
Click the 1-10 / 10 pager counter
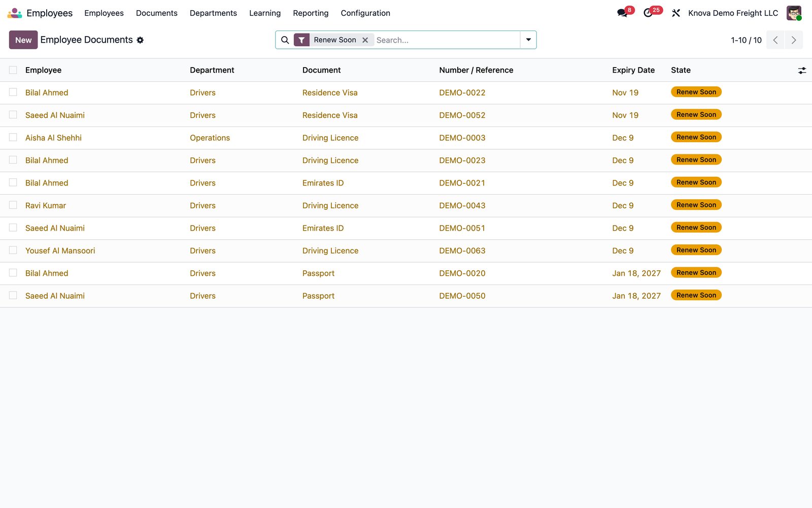click(x=746, y=40)
